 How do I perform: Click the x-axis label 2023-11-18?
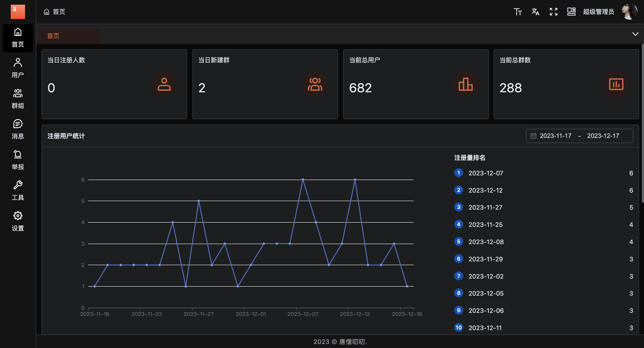pyautogui.click(x=94, y=314)
